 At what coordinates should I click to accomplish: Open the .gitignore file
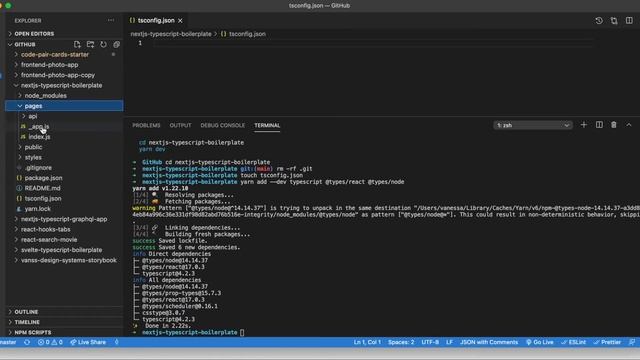(38, 168)
